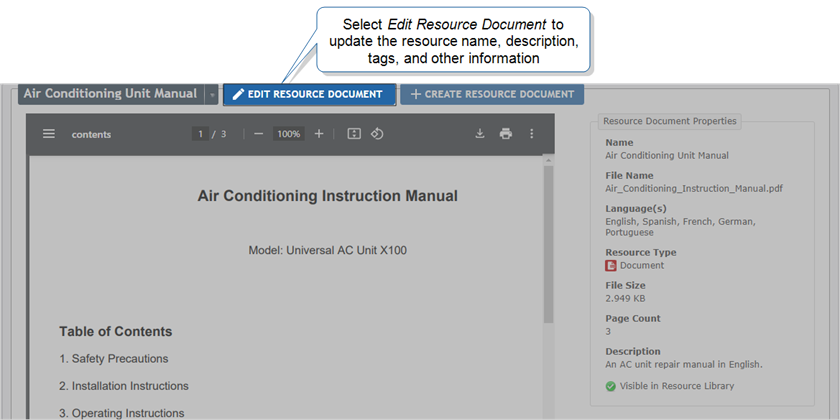Click the Resource Document Properties panel heading

coord(670,121)
